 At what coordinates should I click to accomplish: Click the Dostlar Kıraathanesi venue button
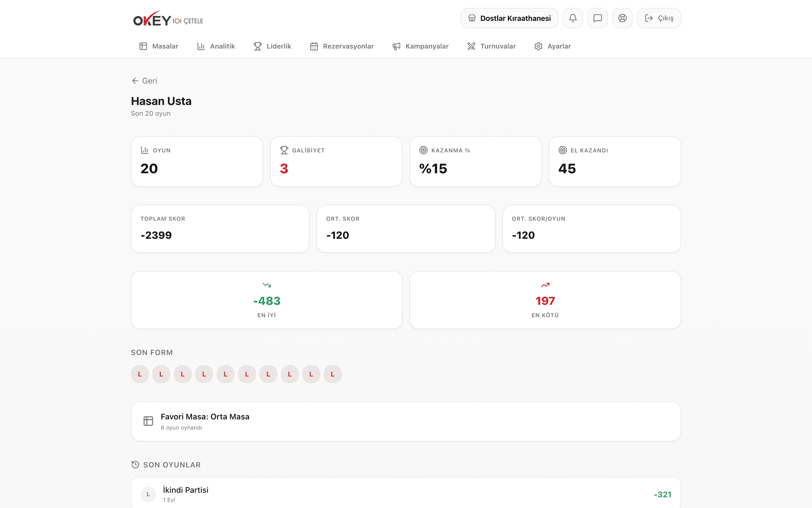[x=509, y=18]
